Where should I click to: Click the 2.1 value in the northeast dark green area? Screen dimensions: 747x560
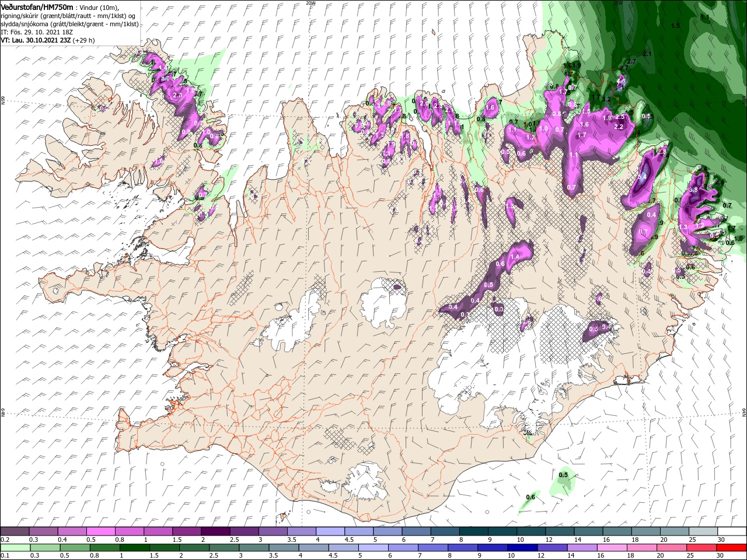click(647, 54)
